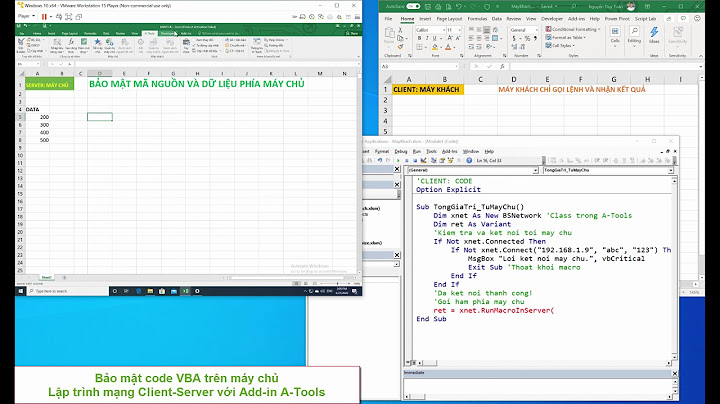This screenshot has height=404, width=720.
Task: Select cell with value 500 in server sheet
Action: click(x=38, y=140)
